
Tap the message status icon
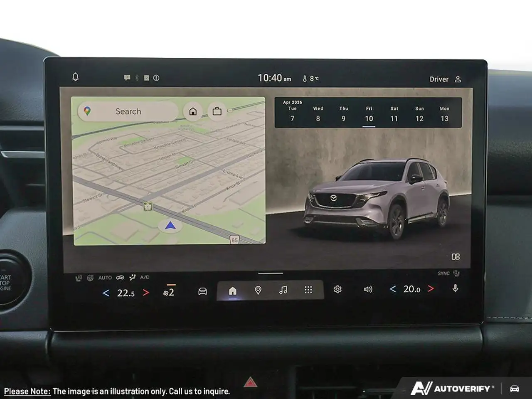click(127, 78)
